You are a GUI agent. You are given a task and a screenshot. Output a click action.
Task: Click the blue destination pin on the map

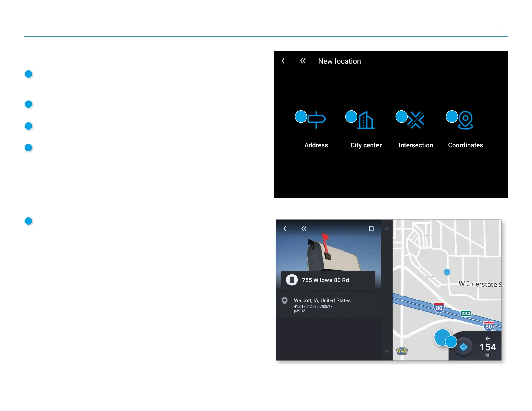447,272
